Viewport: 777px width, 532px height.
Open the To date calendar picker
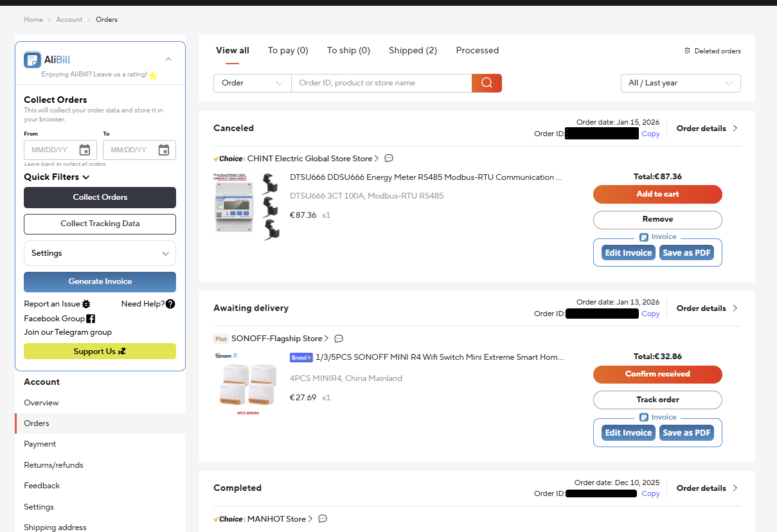tap(163, 149)
